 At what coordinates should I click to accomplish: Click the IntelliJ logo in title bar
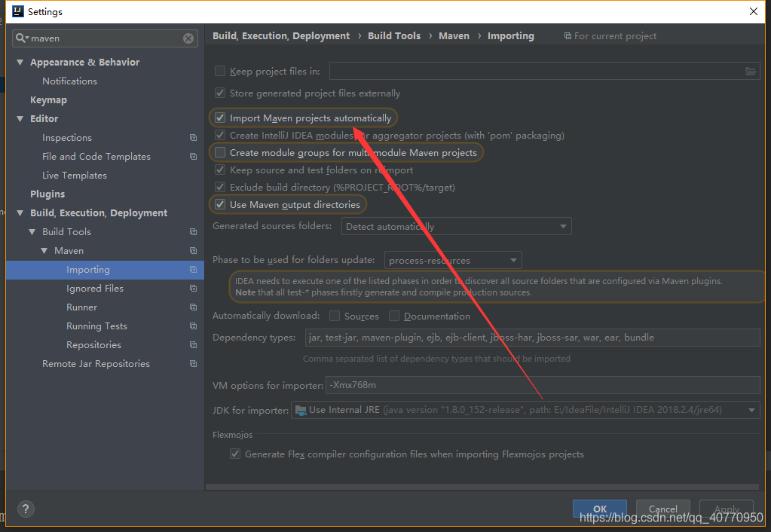coord(17,11)
